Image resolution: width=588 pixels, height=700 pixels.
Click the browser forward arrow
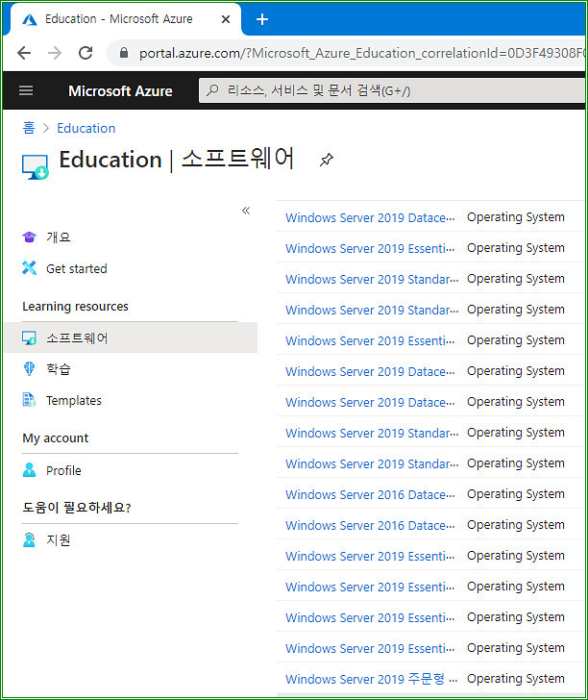tap(55, 53)
